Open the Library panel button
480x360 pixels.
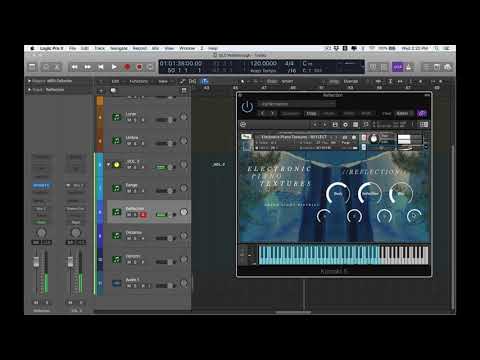point(32,67)
